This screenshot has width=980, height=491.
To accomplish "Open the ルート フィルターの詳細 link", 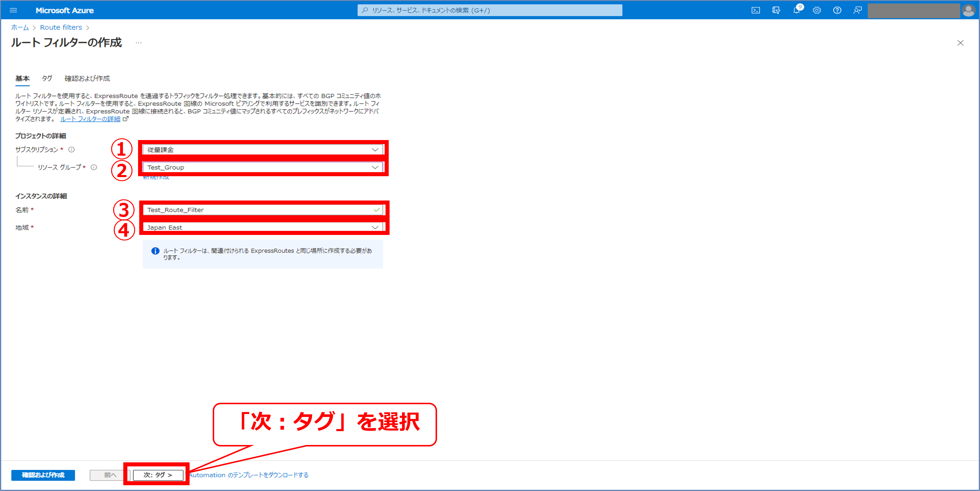I will [90, 119].
